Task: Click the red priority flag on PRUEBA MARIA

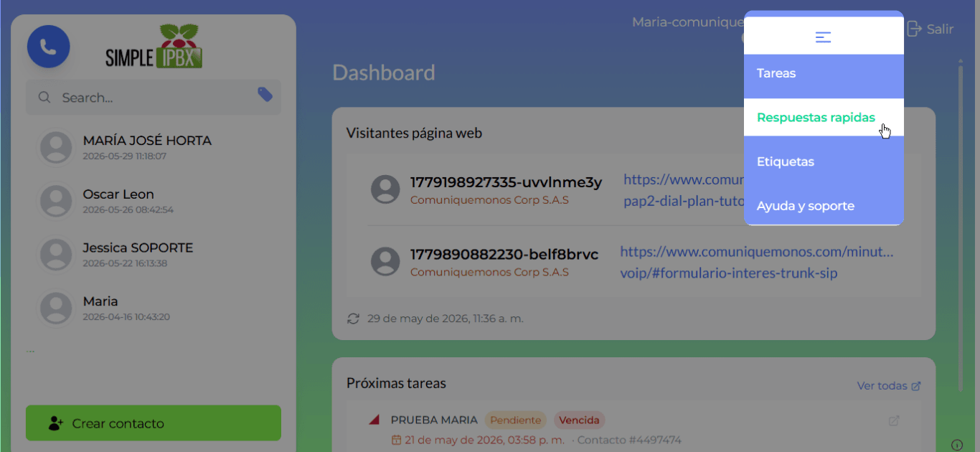Action: click(374, 420)
